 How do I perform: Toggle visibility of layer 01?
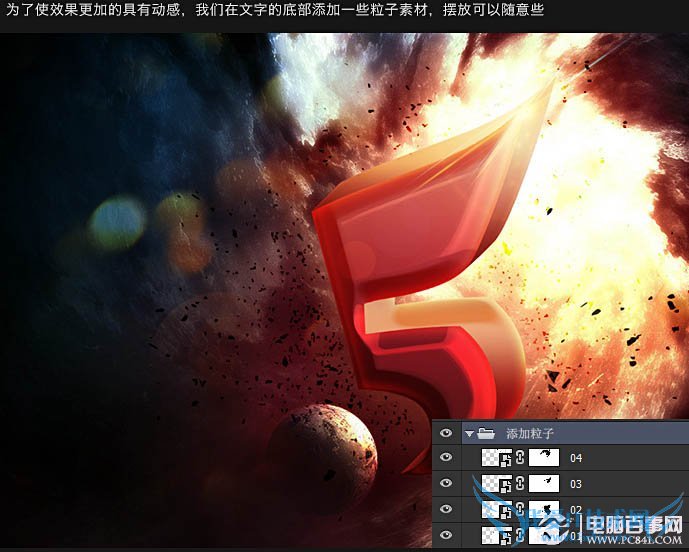pos(446,535)
